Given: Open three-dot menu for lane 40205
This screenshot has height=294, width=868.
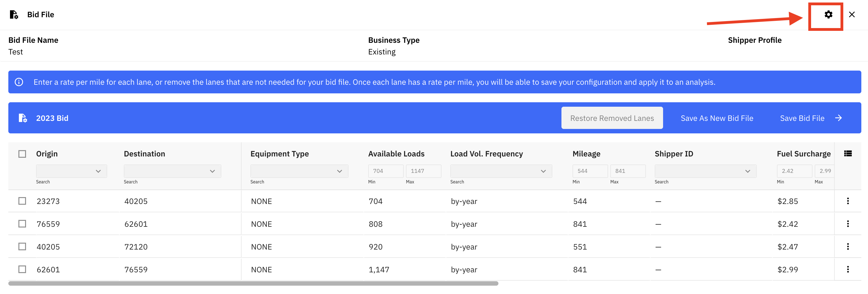Looking at the screenshot, I should coord(848,246).
